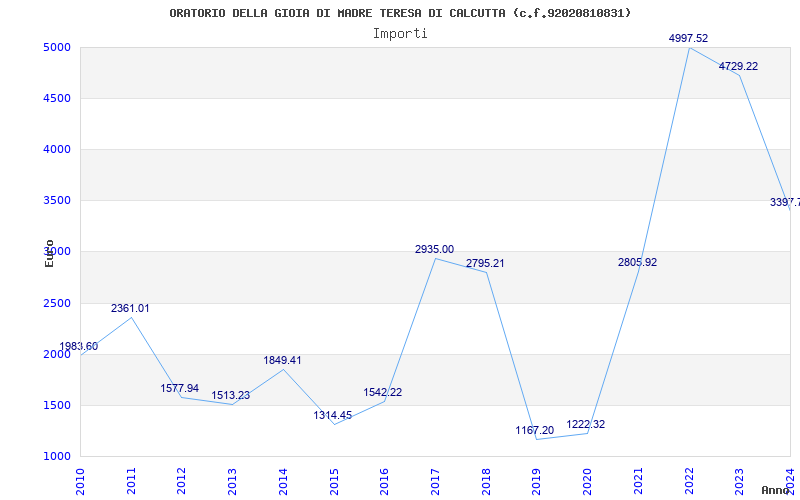Click the Euro y-axis title
Viewport: 800px width, 500px height.
(49, 252)
